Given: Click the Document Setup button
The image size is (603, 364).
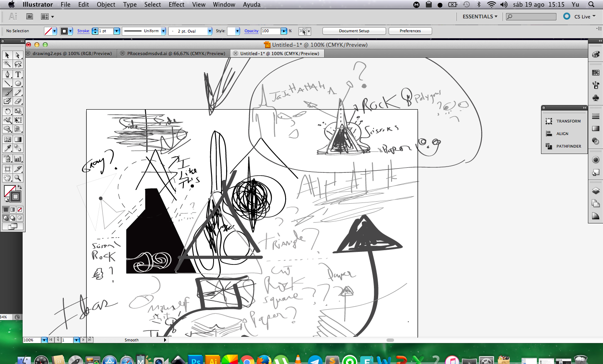Looking at the screenshot, I should (x=354, y=31).
